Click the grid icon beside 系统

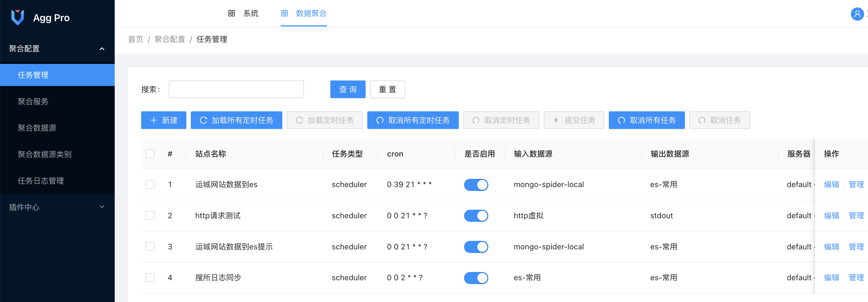click(232, 14)
